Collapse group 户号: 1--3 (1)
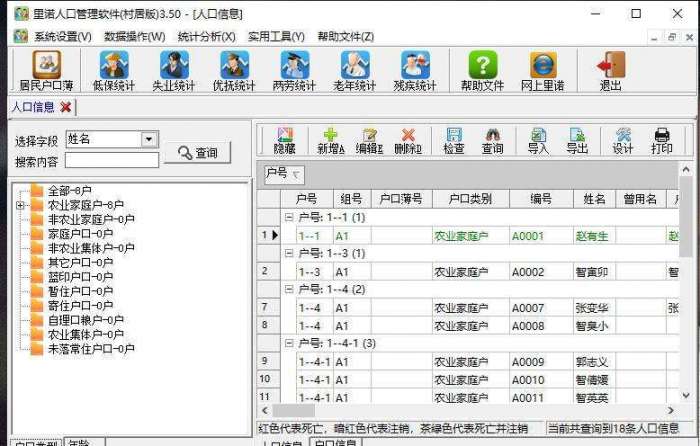 pyautogui.click(x=289, y=253)
